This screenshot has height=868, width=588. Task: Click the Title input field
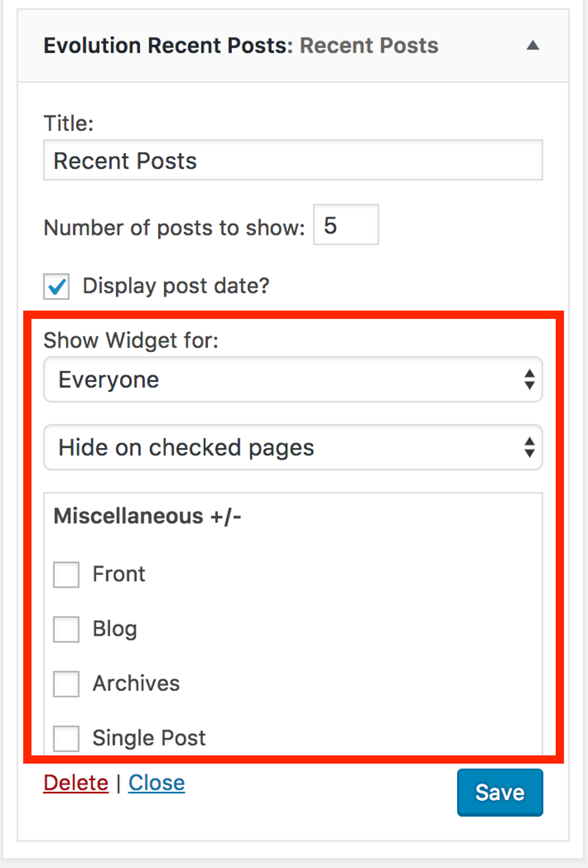coord(292,160)
